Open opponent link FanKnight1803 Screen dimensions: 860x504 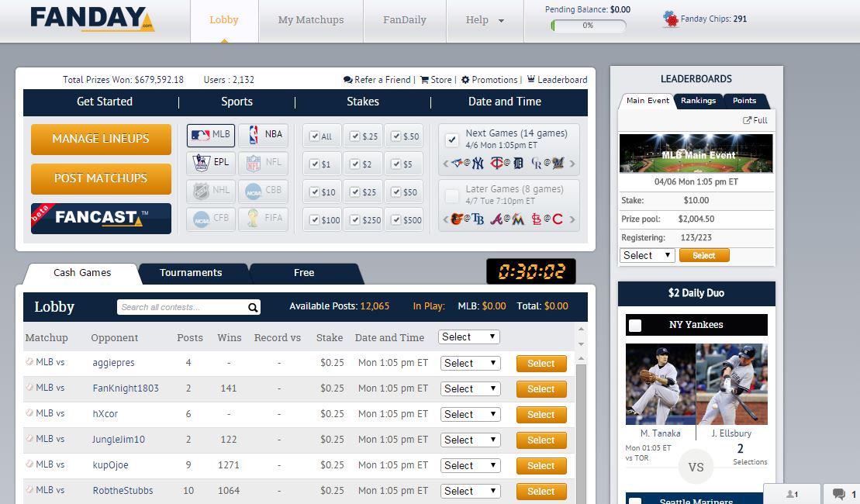coord(126,388)
